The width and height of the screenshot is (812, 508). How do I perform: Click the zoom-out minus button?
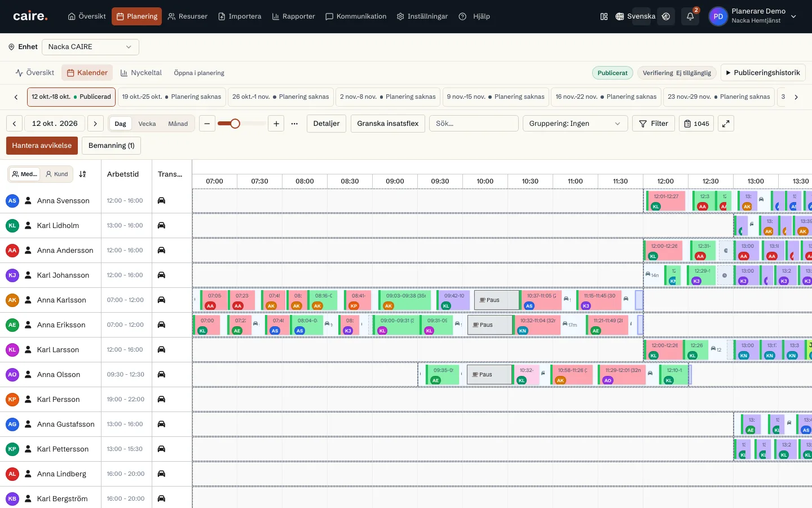pyautogui.click(x=207, y=124)
